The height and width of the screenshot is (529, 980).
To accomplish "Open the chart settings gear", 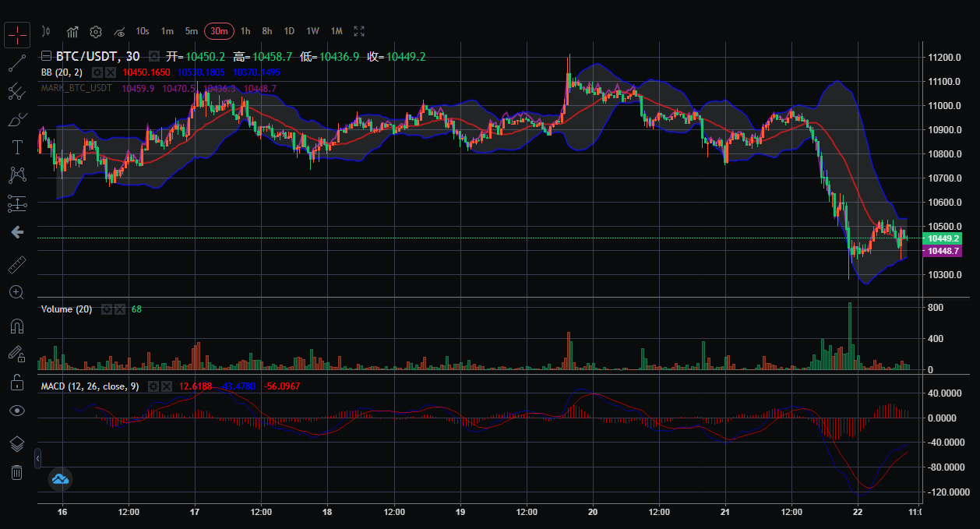I will [x=95, y=31].
